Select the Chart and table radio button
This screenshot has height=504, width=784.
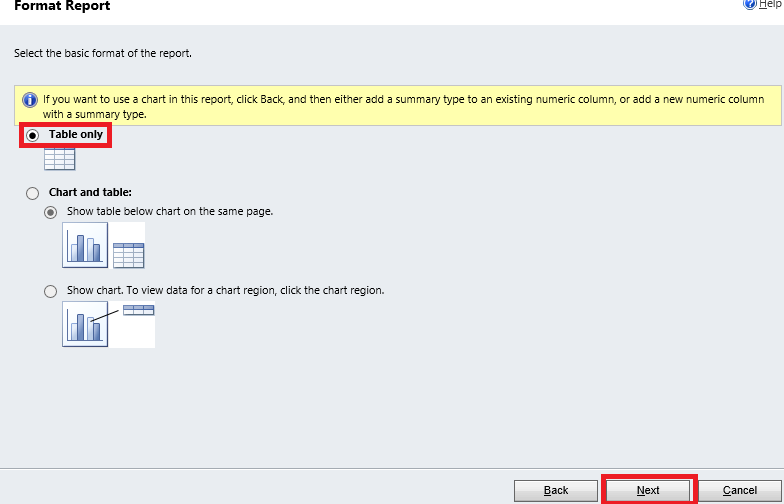tap(32, 193)
